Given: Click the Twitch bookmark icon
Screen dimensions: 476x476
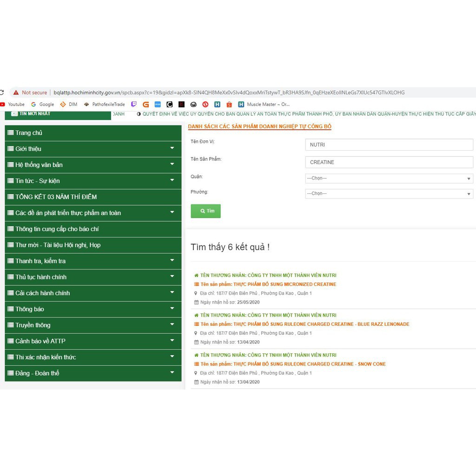Looking at the screenshot, I should (134, 105).
